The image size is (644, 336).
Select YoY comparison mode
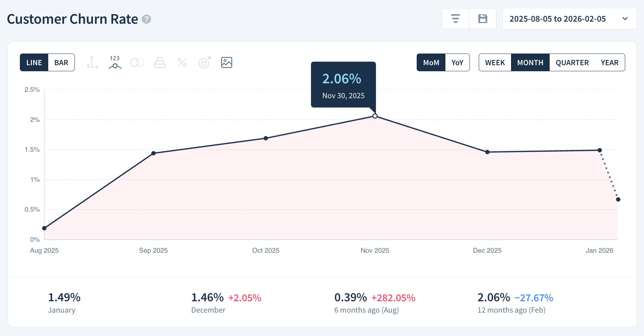457,62
